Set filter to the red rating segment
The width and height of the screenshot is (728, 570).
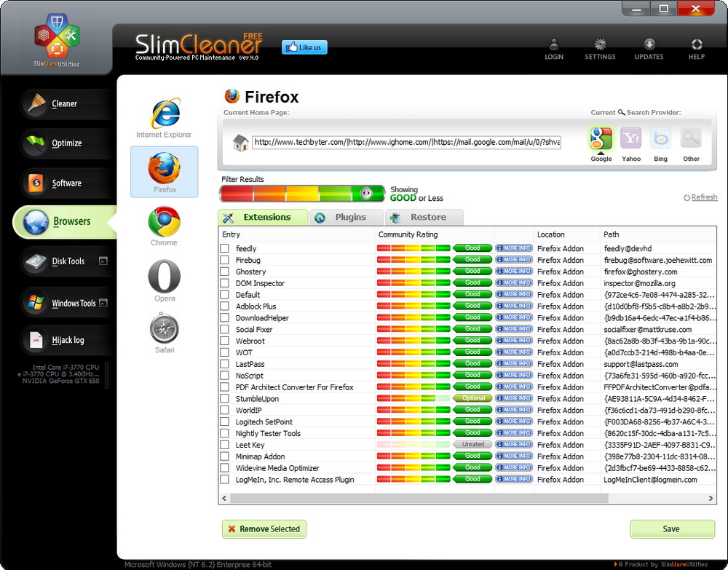point(237,194)
